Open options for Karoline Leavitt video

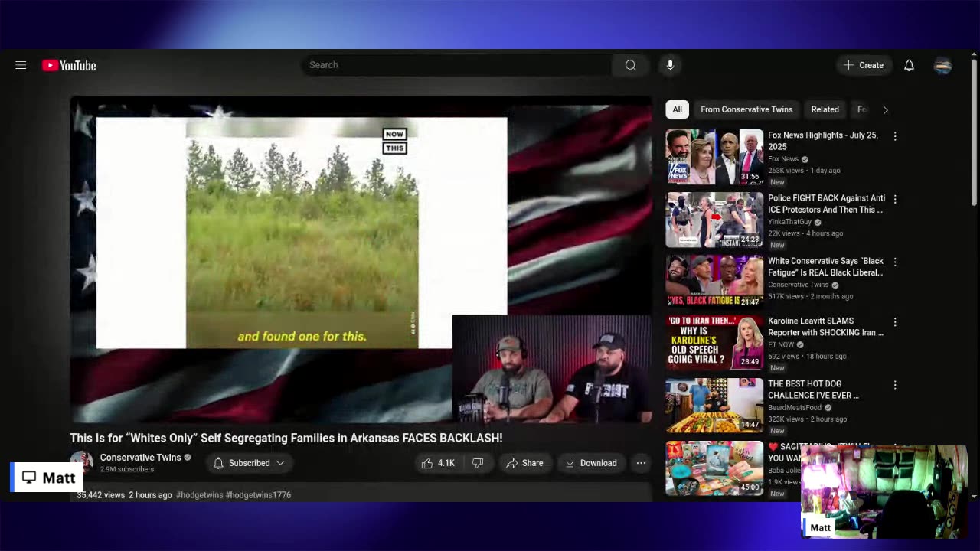[x=895, y=322]
